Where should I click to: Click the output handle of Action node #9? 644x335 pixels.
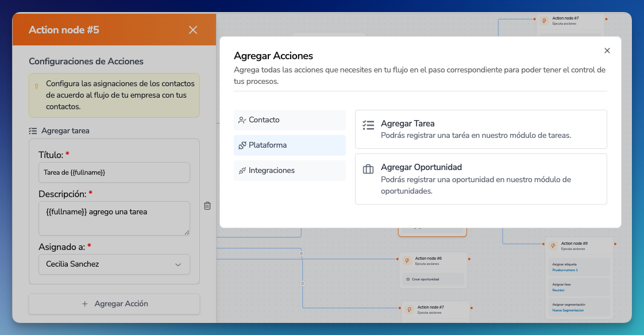(615, 244)
